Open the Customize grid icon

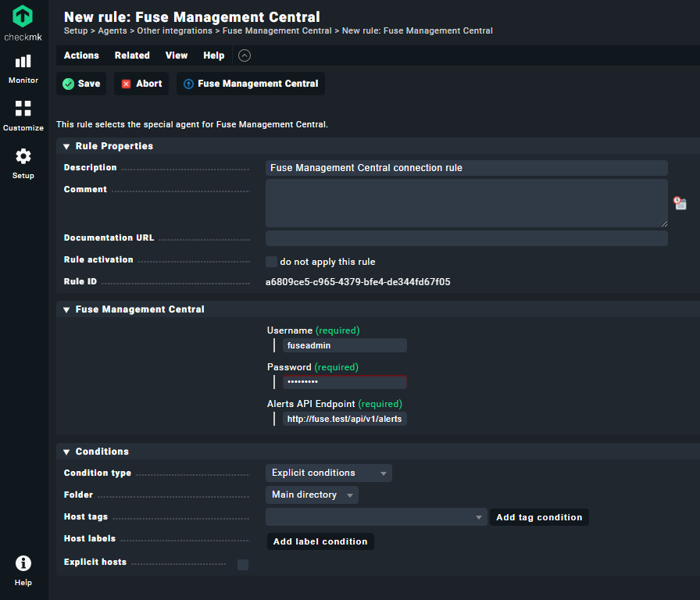[23, 109]
